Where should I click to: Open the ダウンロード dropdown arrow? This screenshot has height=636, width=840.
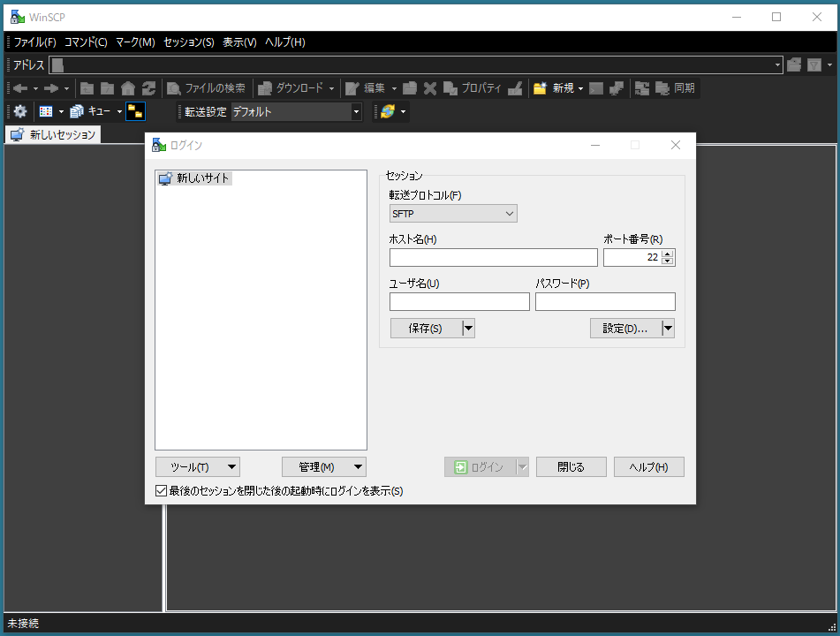[x=331, y=88]
